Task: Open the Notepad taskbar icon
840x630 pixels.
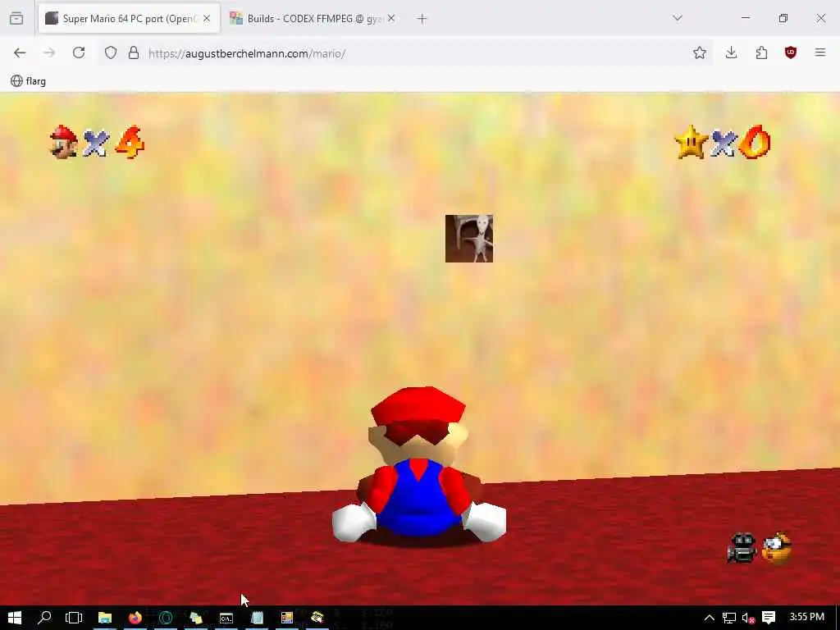Action: click(x=257, y=618)
